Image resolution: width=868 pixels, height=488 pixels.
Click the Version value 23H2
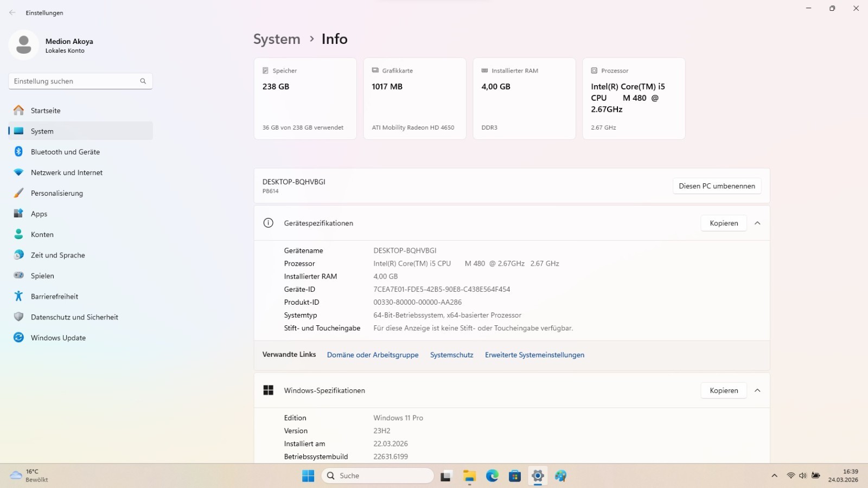(381, 431)
